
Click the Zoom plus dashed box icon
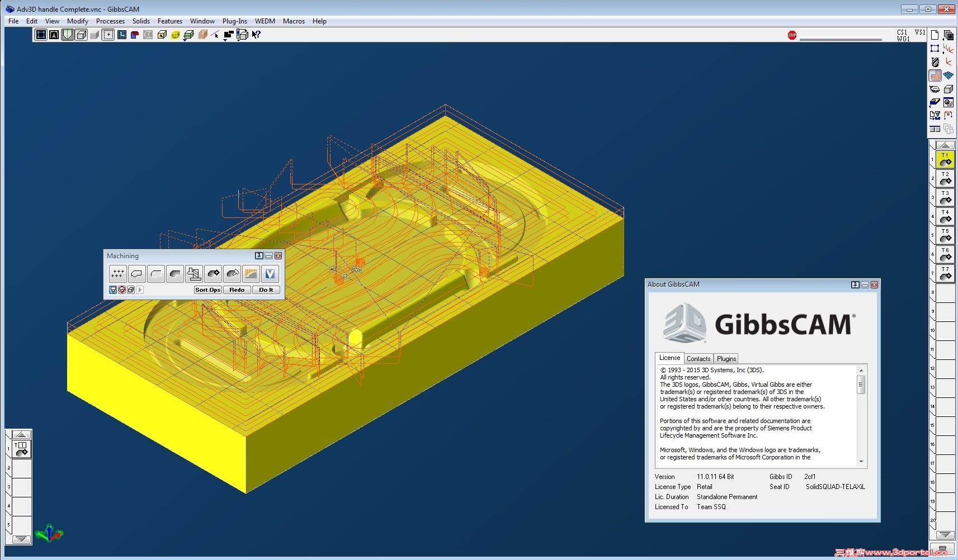[108, 35]
